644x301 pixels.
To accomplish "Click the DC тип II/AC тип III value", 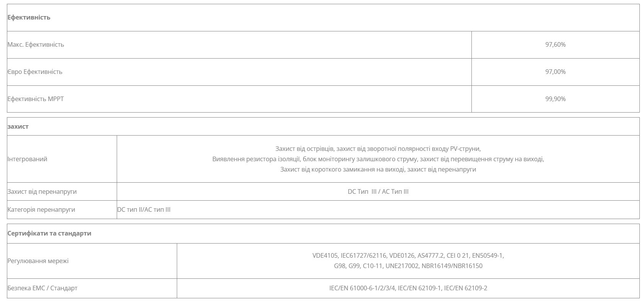I will 144,209.
